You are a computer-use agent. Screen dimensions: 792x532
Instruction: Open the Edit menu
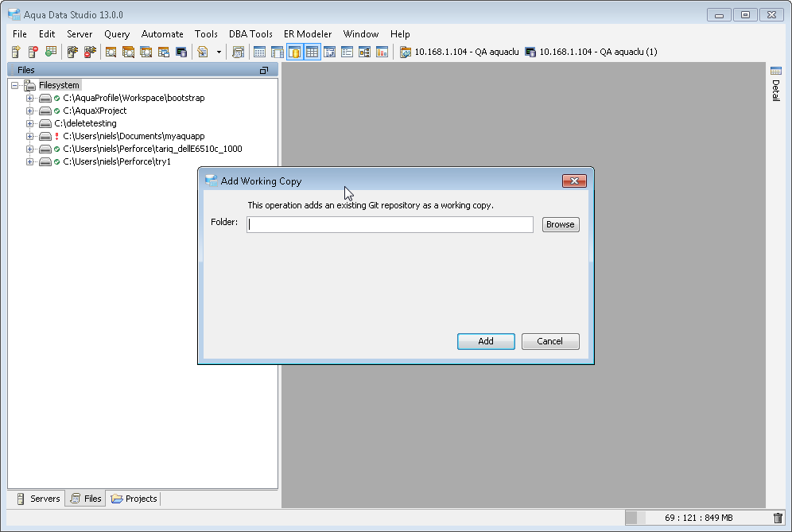point(47,34)
